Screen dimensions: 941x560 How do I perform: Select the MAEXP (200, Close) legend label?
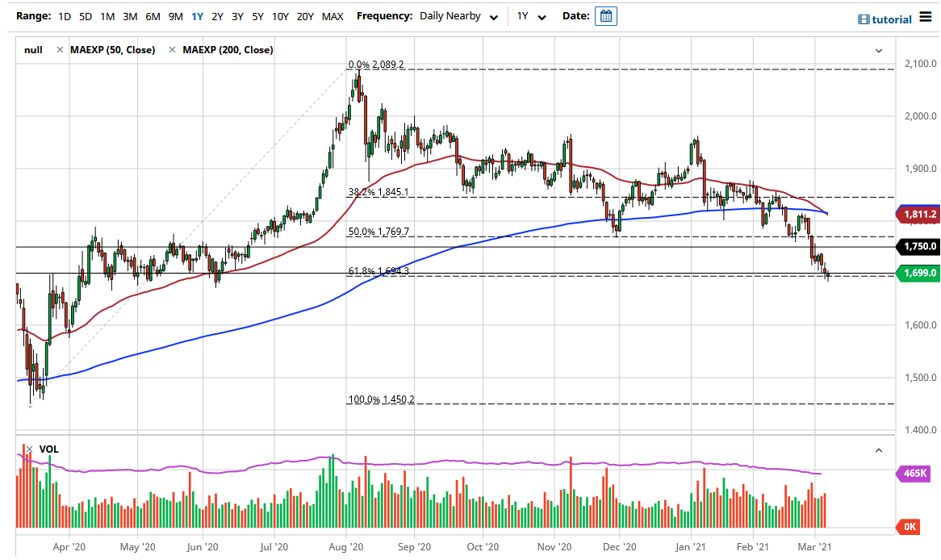point(228,50)
